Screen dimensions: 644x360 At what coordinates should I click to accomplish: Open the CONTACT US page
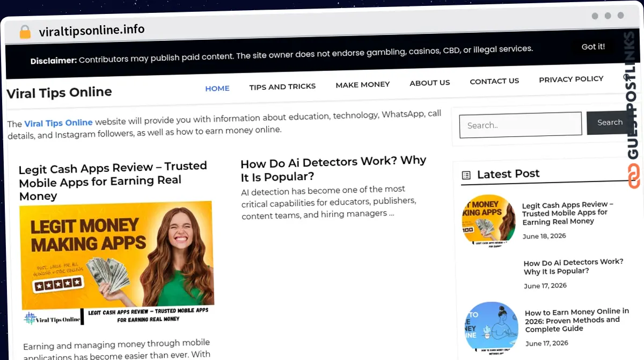pos(494,81)
